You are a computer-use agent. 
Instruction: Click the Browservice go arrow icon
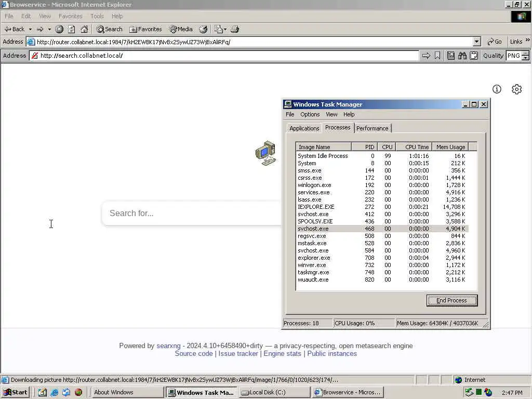[426, 56]
